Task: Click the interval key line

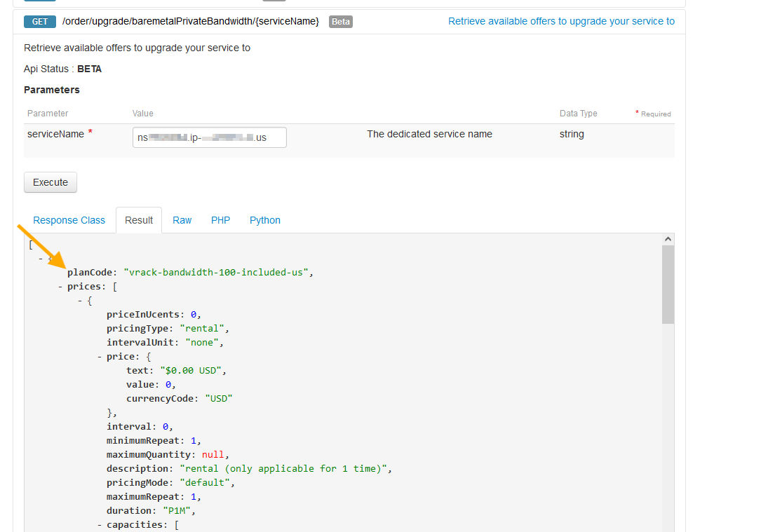Action: click(x=140, y=427)
